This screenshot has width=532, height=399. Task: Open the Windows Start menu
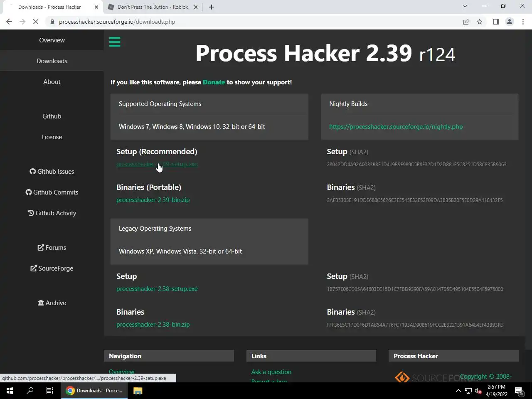coord(10,391)
